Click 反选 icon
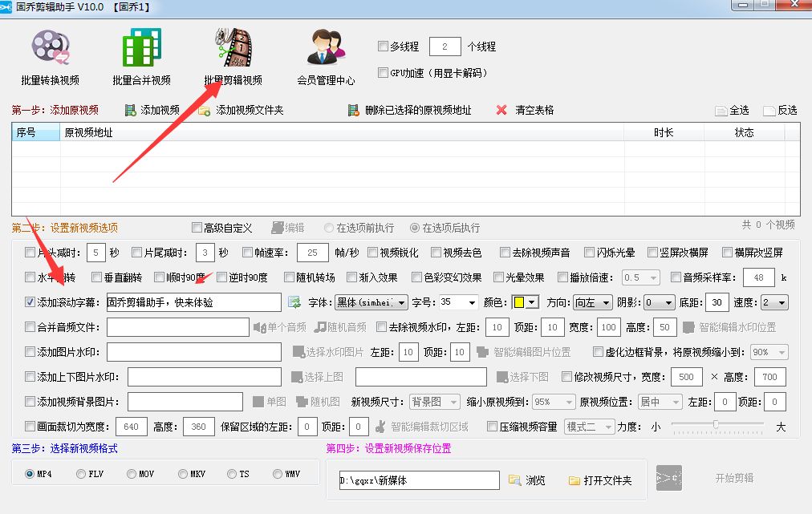 [x=769, y=111]
